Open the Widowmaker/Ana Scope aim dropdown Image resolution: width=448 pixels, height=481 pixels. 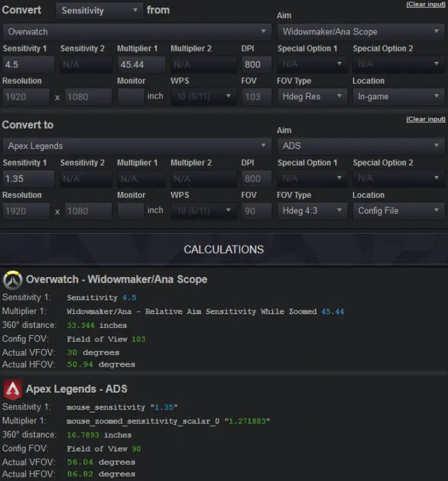(x=361, y=32)
